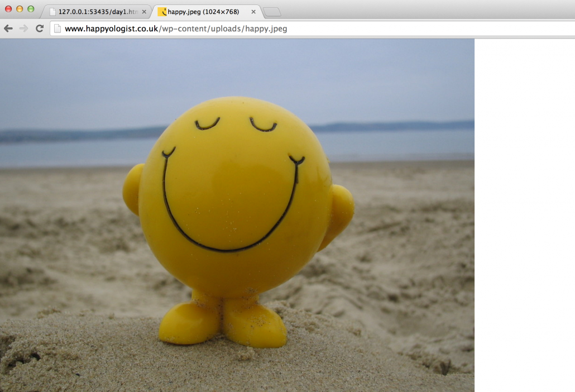
Task: Close the 127.0.0.1:53435/day1 tab
Action: (x=144, y=12)
